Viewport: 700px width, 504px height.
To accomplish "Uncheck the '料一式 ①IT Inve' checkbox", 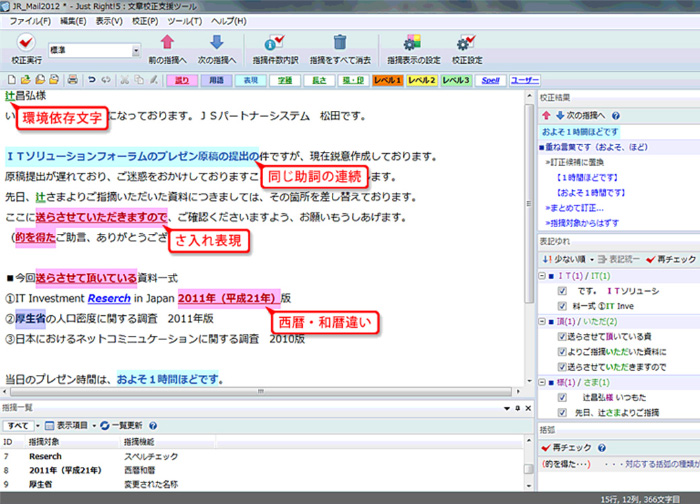I will (x=562, y=306).
